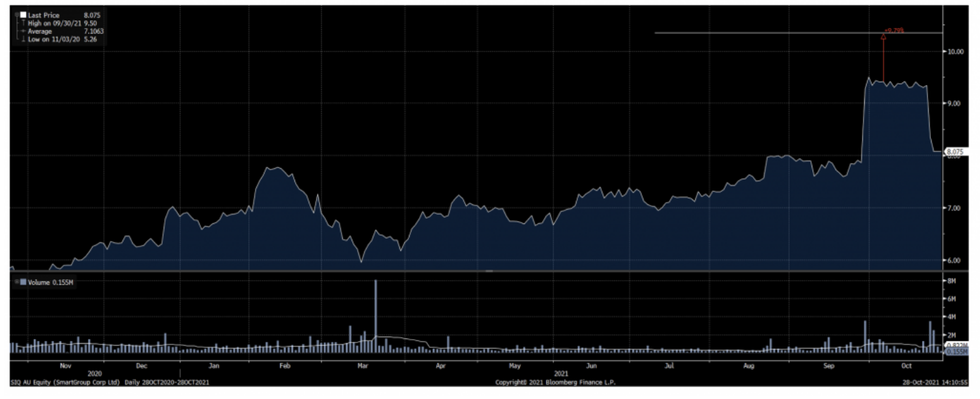Select the Sep label on time axis
Image resolution: width=980 pixels, height=399 pixels.
[x=828, y=366]
